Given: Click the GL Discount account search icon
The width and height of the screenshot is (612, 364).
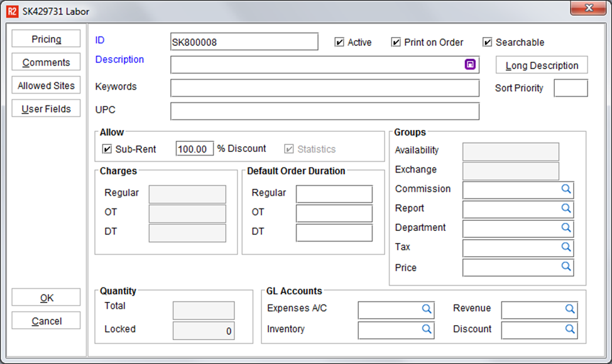Looking at the screenshot, I should coord(570,329).
